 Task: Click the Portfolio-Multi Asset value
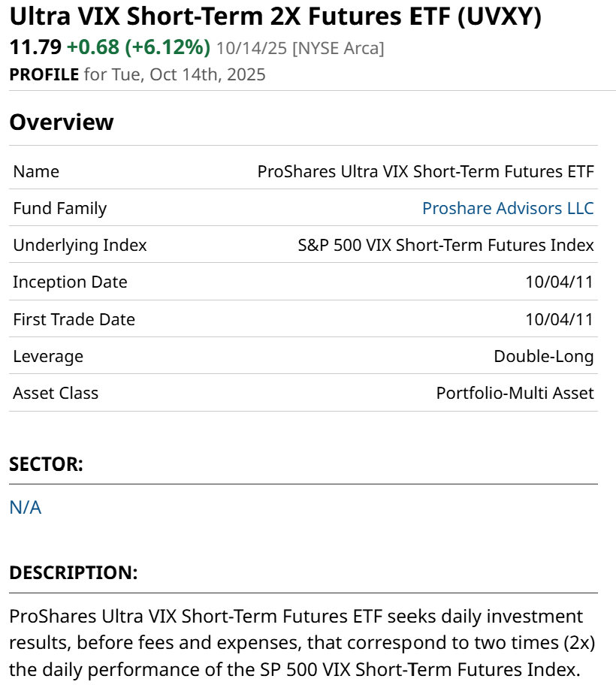[x=515, y=393]
